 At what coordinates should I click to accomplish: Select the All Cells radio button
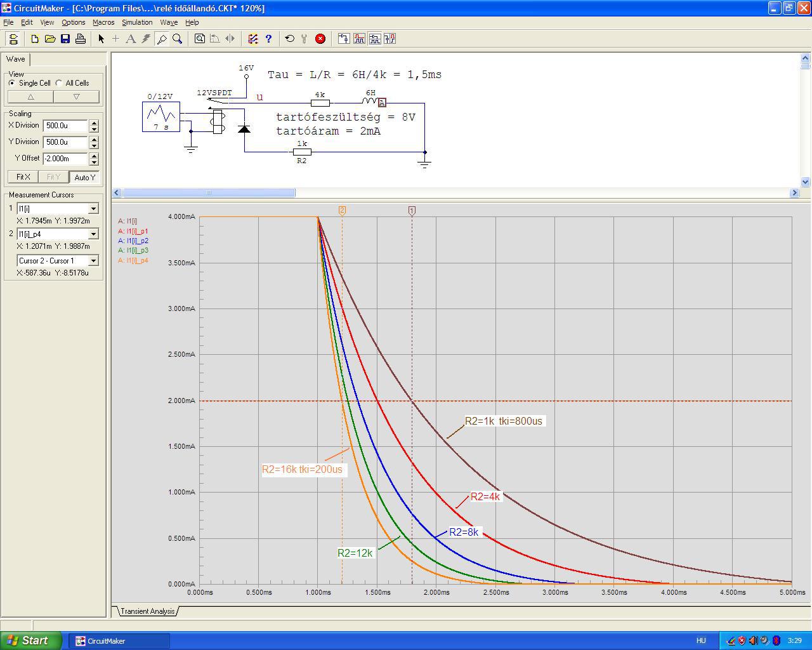pyautogui.click(x=59, y=83)
